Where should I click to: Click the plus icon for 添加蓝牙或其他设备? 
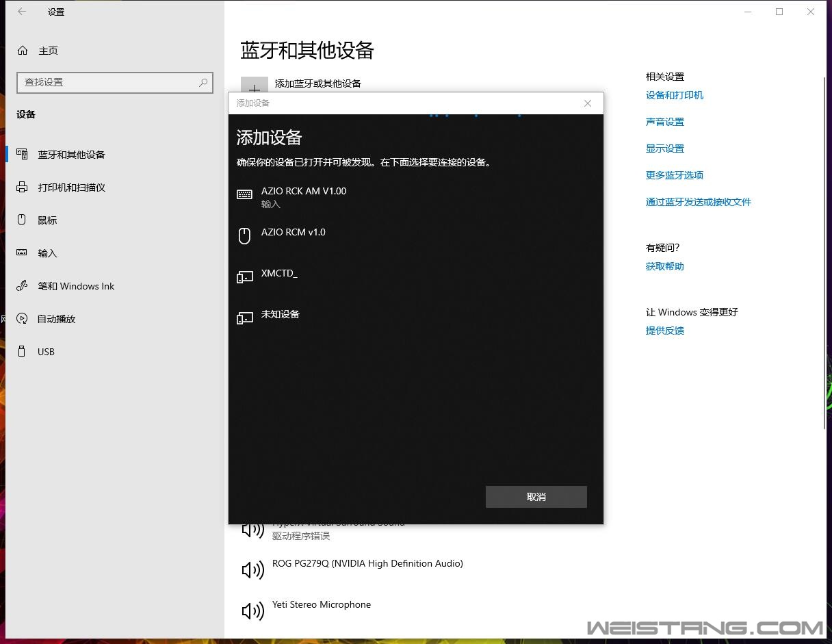[x=255, y=85]
